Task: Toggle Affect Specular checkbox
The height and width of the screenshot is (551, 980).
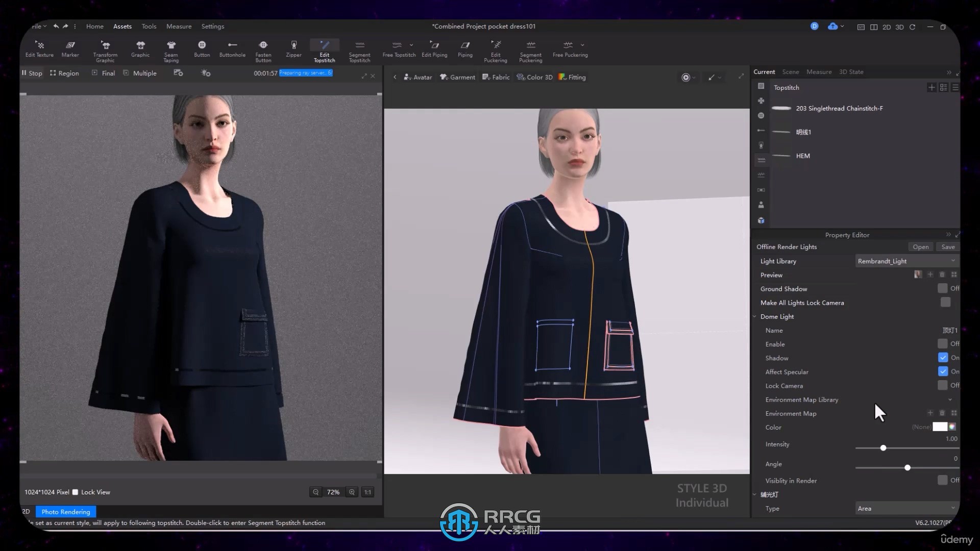Action: (943, 371)
